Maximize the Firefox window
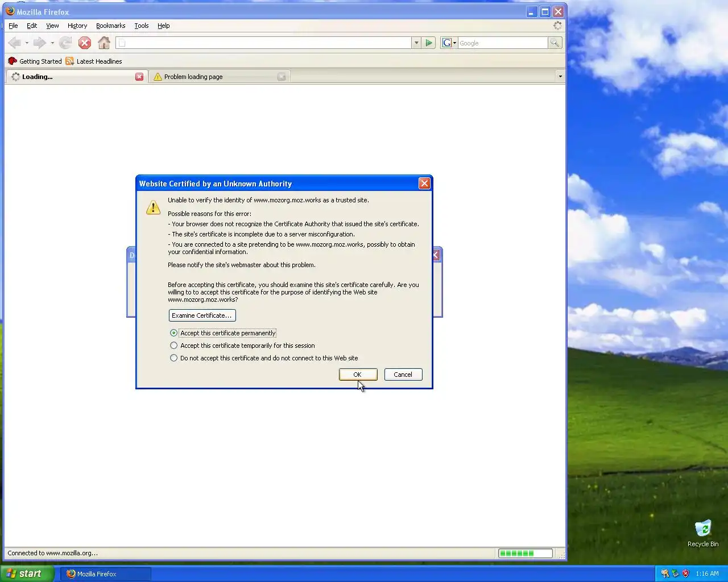 545,11
